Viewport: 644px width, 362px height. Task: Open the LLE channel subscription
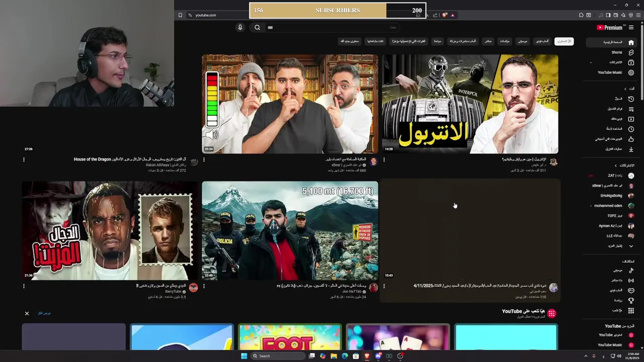tap(612, 236)
